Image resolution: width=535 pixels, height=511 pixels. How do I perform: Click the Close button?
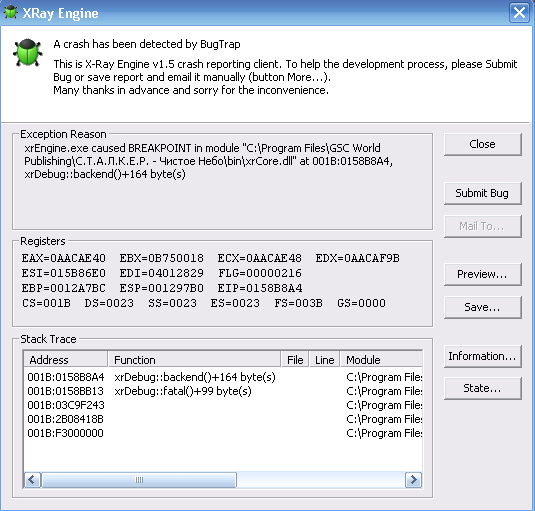point(482,144)
